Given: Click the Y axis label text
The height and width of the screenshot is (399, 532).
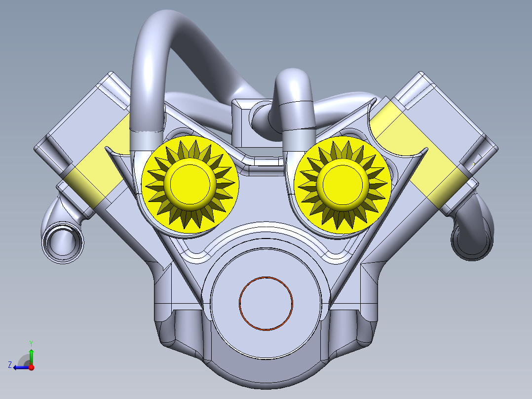Looking at the screenshot, I should 32,343.
